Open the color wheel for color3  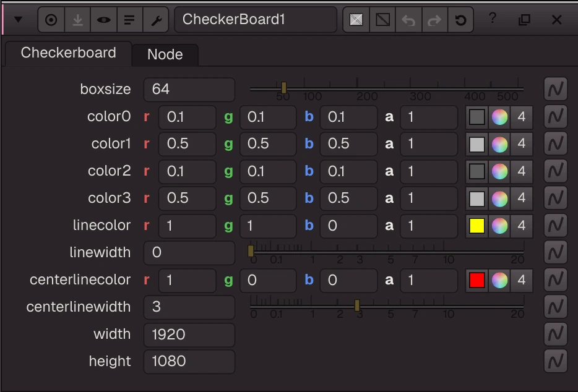[x=499, y=199]
